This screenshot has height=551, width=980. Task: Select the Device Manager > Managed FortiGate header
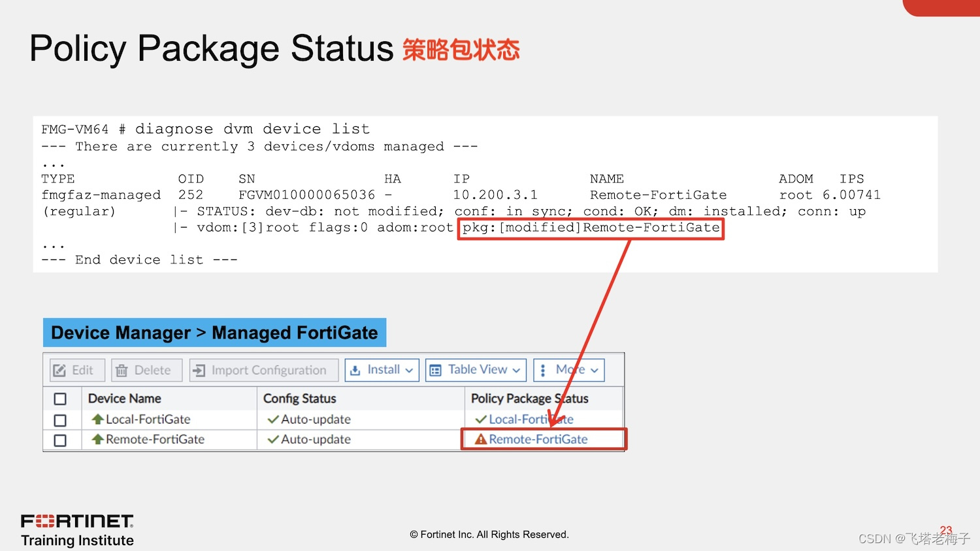point(214,333)
